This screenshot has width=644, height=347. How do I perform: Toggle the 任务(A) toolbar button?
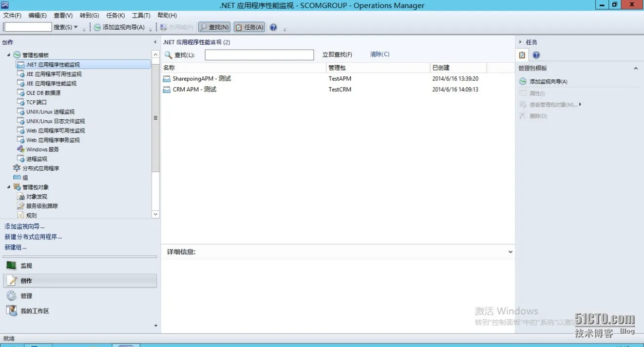tap(249, 27)
